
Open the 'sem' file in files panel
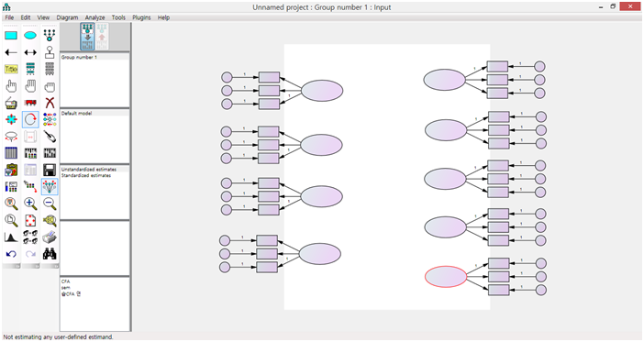(66, 287)
